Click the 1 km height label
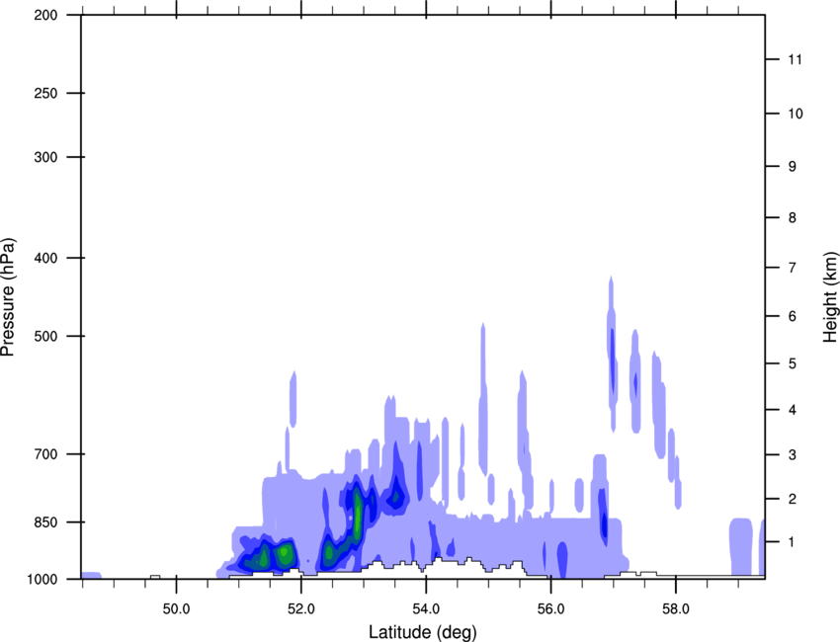This screenshot has width=840, height=642. [x=793, y=542]
